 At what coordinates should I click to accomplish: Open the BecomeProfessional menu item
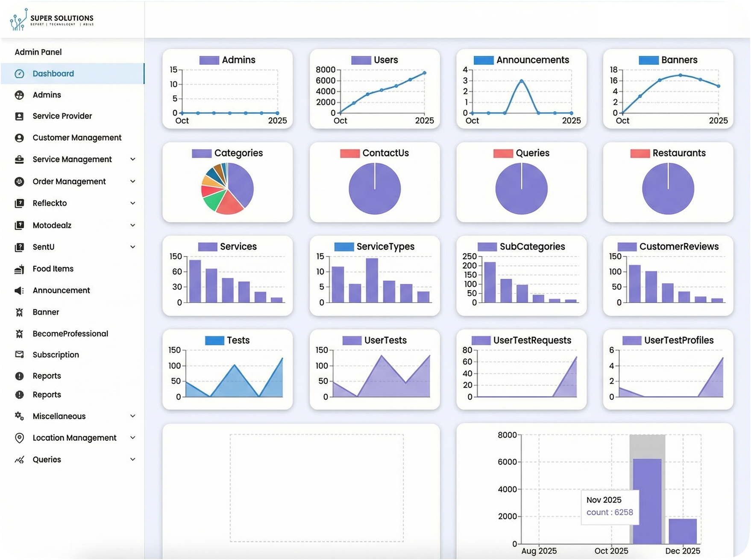pos(70,334)
